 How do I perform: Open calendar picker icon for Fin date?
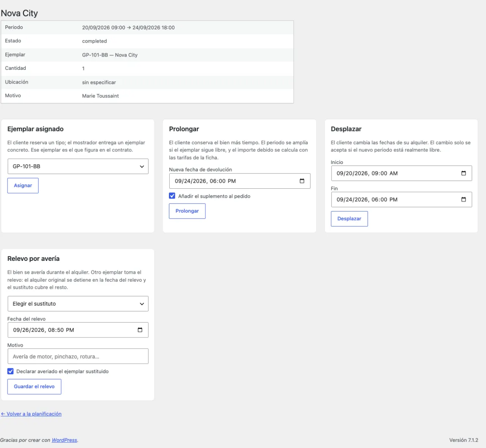[464, 200]
